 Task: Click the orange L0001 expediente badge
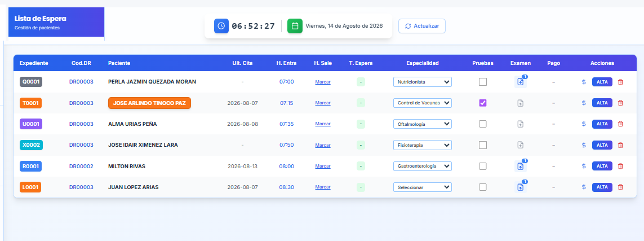[30, 187]
